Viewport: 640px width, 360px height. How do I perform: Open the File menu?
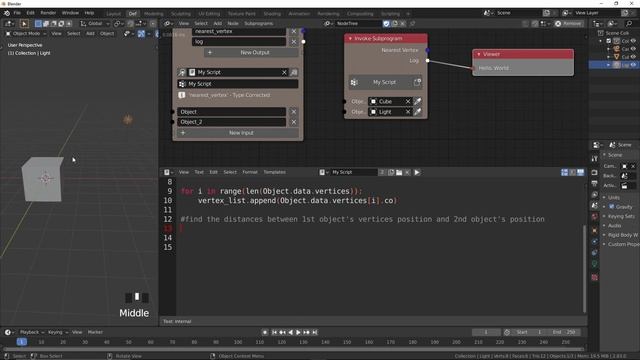click(17, 13)
